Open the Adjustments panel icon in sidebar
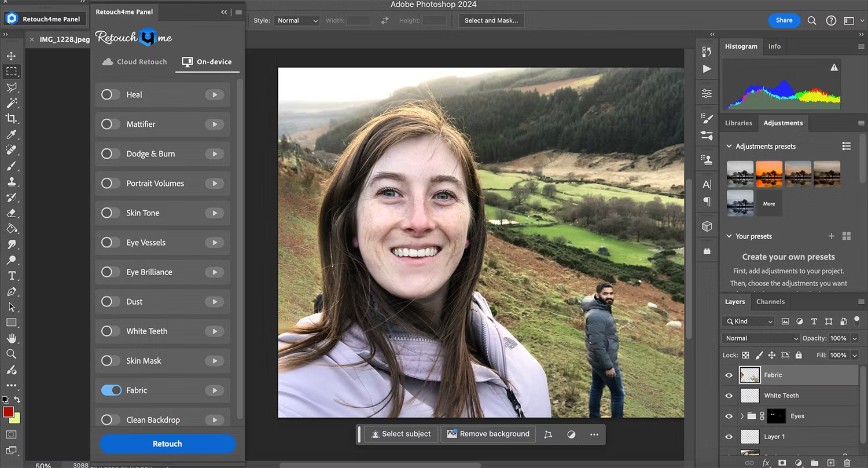Image resolution: width=868 pixels, height=468 pixels. tap(707, 93)
